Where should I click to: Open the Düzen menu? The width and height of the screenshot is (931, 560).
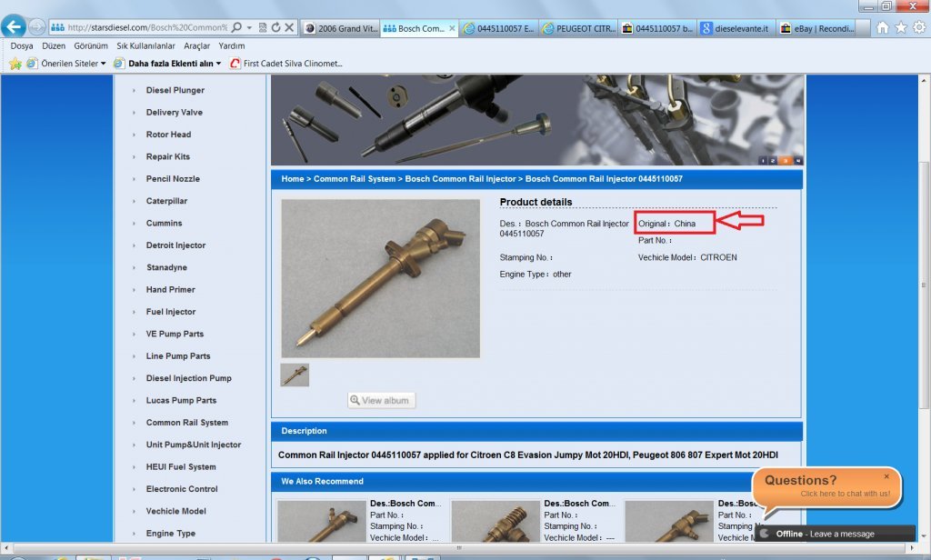pos(54,45)
